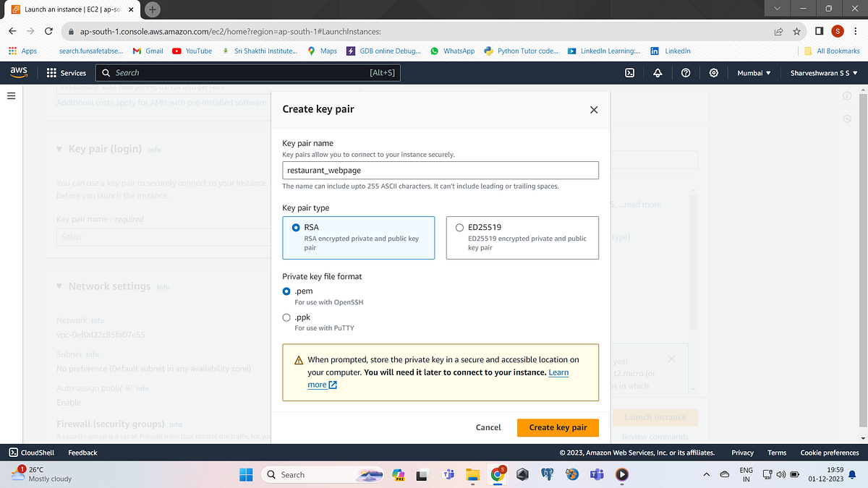Click the browser address bar URL
The height and width of the screenshot is (488, 868).
229,32
